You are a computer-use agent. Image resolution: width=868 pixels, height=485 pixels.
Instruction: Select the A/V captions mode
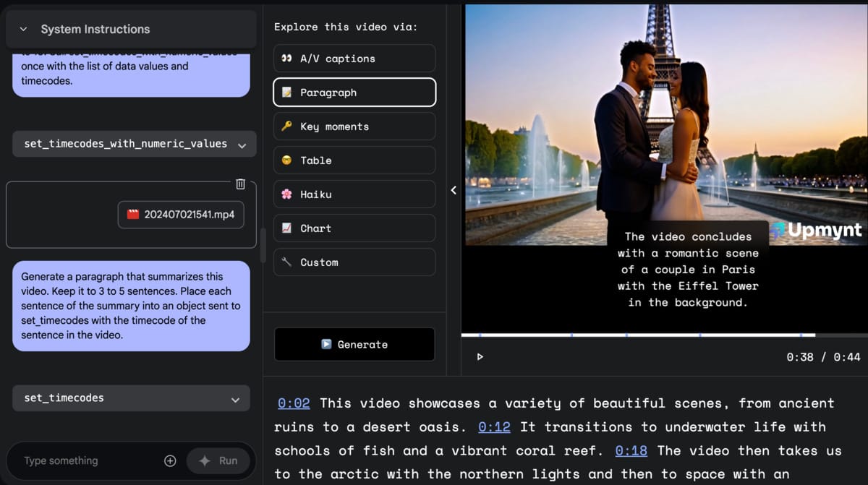354,58
